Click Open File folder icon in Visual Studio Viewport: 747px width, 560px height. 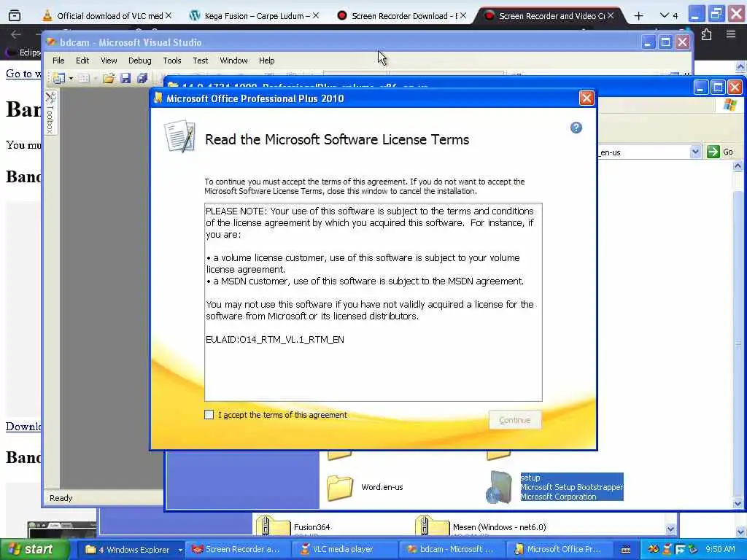click(109, 78)
